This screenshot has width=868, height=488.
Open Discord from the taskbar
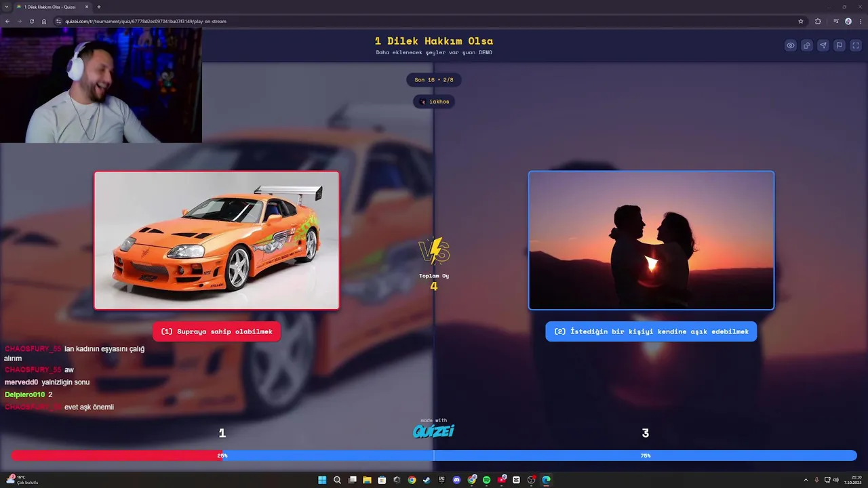tap(456, 480)
